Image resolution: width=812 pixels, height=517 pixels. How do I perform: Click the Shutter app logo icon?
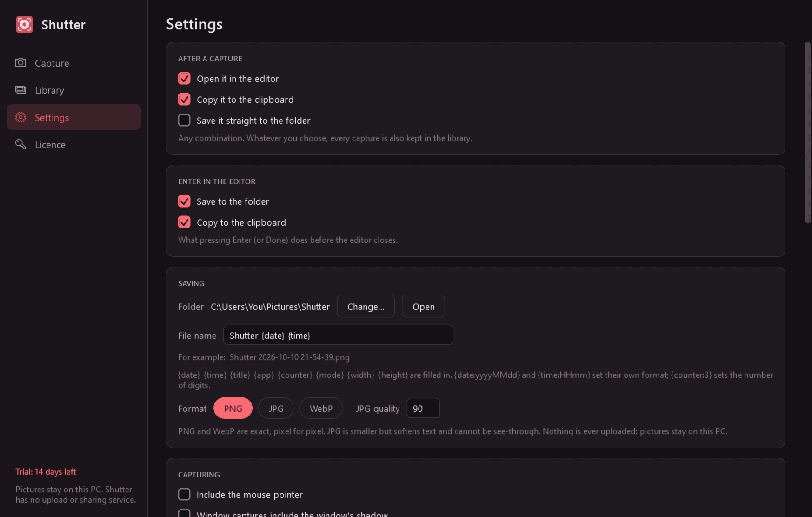pos(24,24)
